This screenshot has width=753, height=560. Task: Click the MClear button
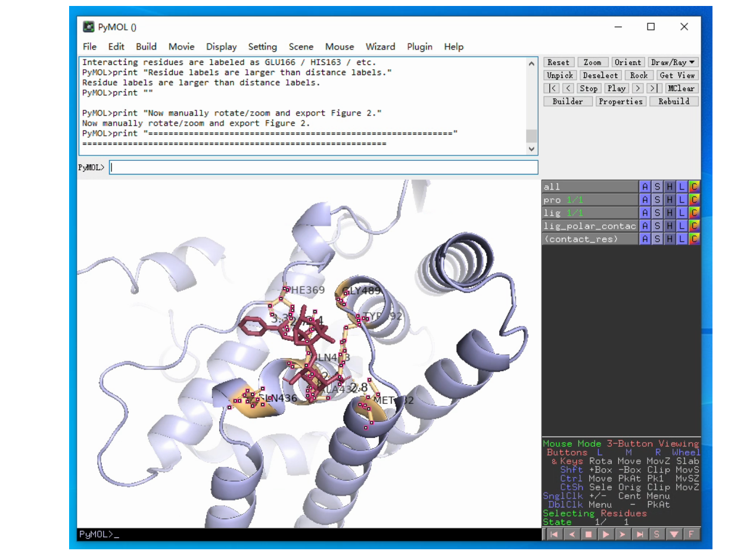[x=682, y=88]
